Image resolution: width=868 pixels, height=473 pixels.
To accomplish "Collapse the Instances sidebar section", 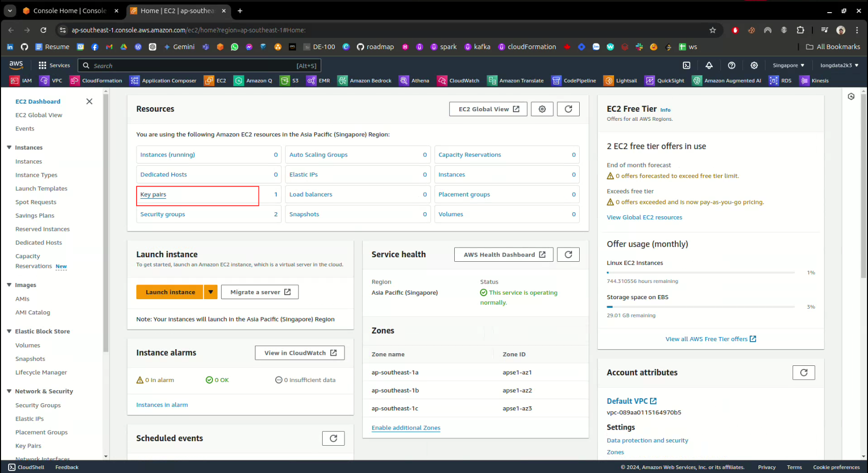I will coord(9,148).
